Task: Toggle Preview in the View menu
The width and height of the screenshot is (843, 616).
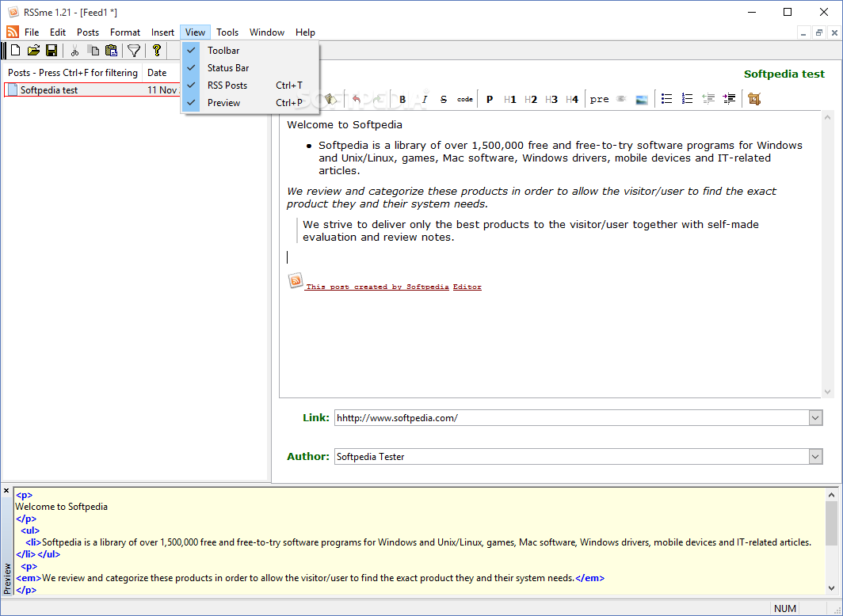Action: 250,103
